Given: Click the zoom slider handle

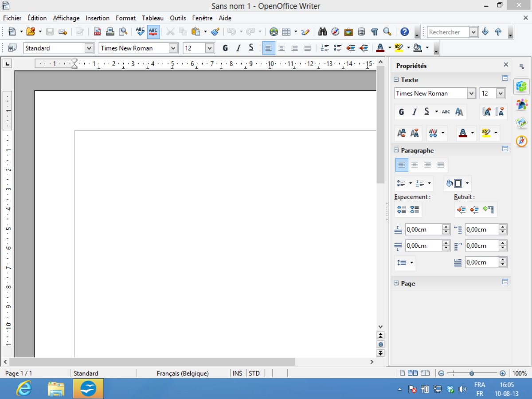Looking at the screenshot, I should click(472, 373).
